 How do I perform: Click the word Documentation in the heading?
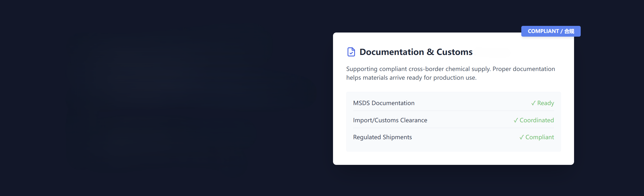(x=391, y=52)
